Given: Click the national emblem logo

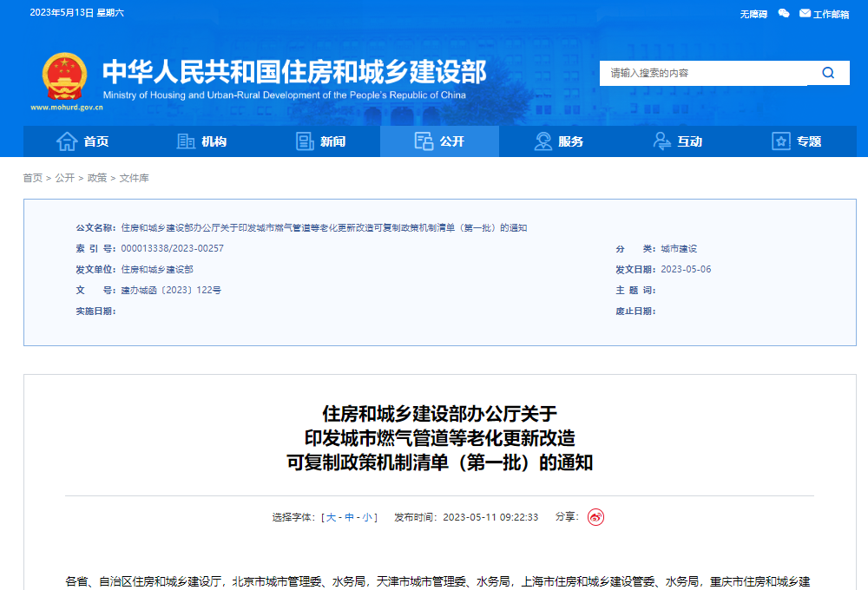Looking at the screenshot, I should click(x=65, y=76).
